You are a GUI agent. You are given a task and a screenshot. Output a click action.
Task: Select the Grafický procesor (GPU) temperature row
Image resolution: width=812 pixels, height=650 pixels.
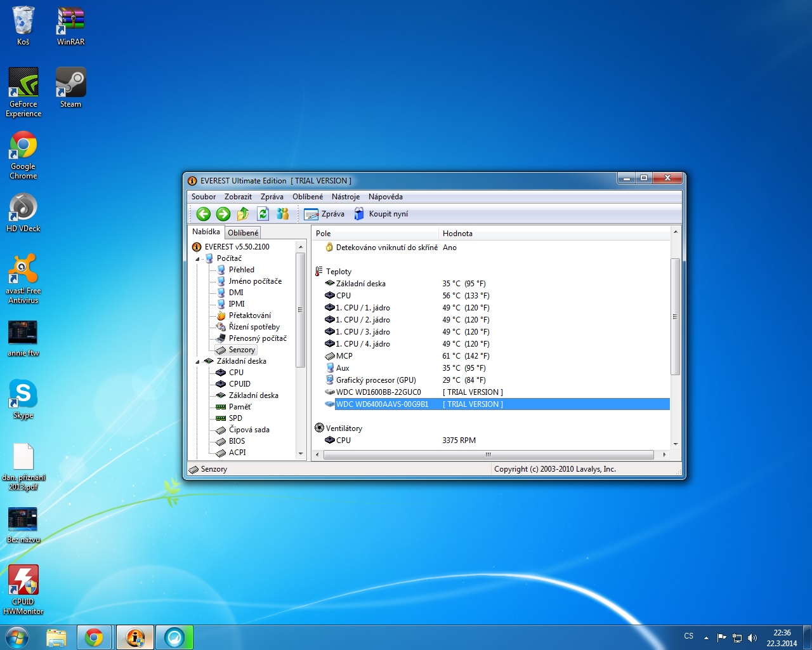(x=376, y=380)
